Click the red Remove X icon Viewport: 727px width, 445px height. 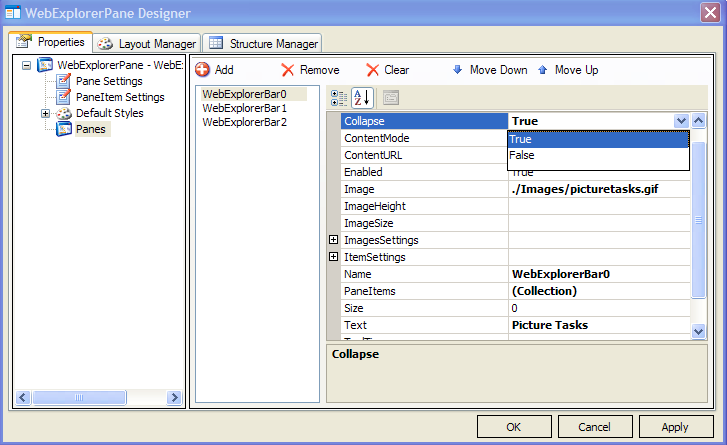(288, 70)
